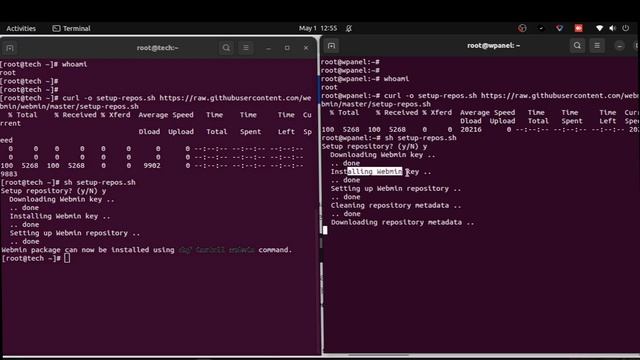
Task: Open search in root@wpanel terminal
Action: pos(577,46)
